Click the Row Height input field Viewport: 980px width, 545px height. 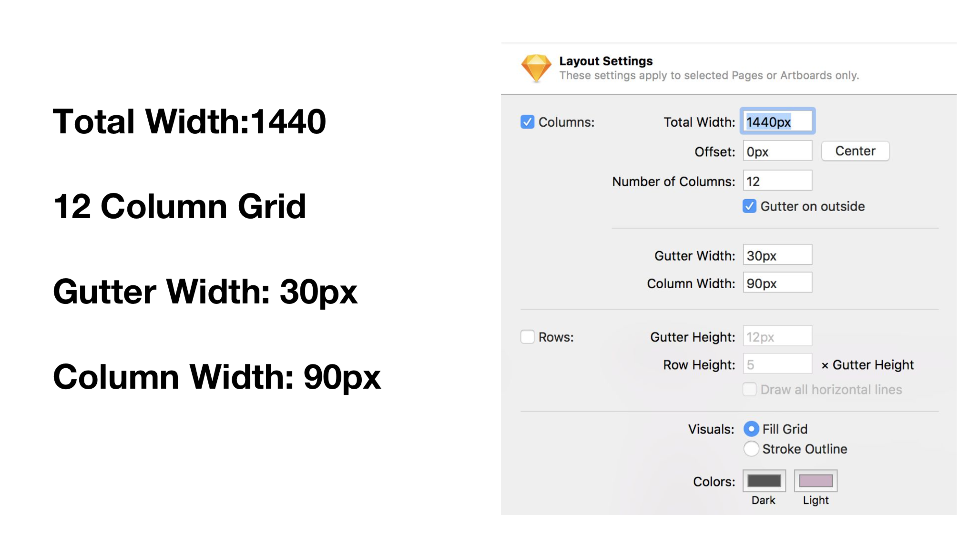777,364
